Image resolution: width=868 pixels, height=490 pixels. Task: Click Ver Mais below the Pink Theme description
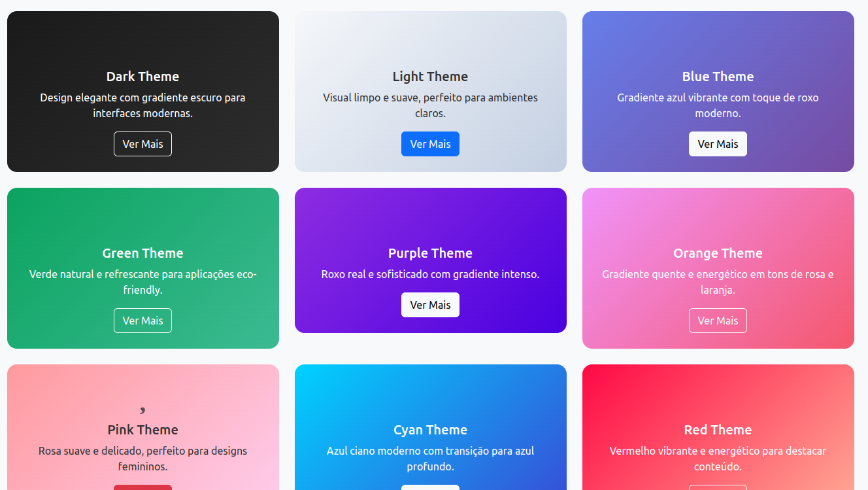(x=142, y=487)
